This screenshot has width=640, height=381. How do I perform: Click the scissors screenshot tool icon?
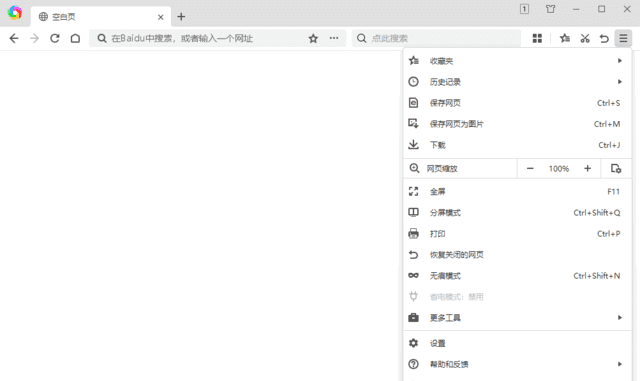pyautogui.click(x=585, y=38)
